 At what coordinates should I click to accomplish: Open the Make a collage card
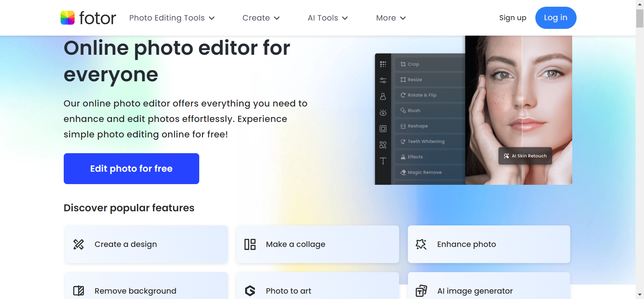pos(318,244)
